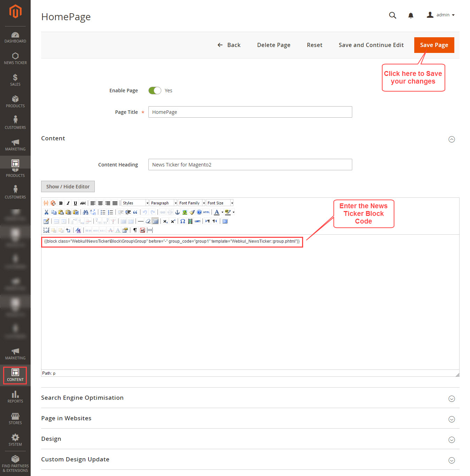Viewport: 470px width, 476px height.
Task: Click the search magnifier in the page header
Action: pyautogui.click(x=393, y=15)
